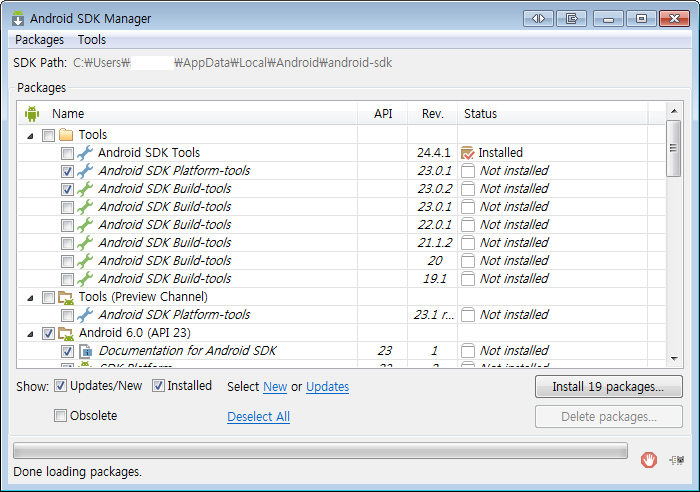Screen dimensions: 700x492
Task: Click the package list scrollbar thumb
Action: pyautogui.click(x=674, y=148)
